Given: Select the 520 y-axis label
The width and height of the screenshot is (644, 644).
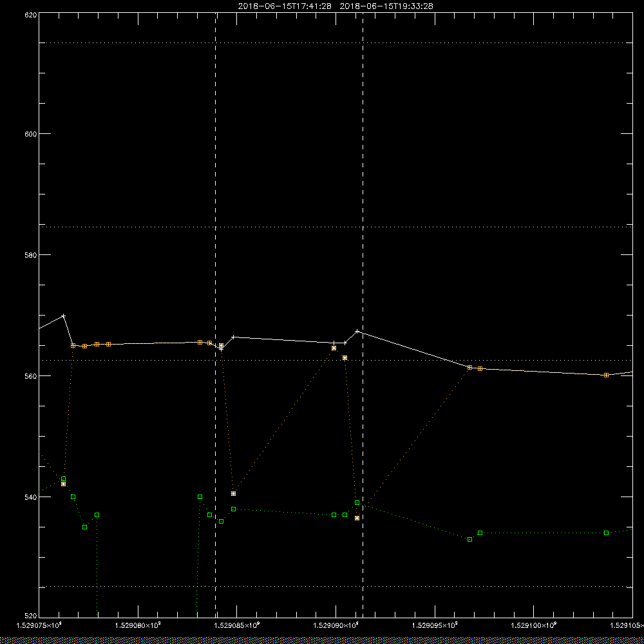Looking at the screenshot, I should (31, 616).
